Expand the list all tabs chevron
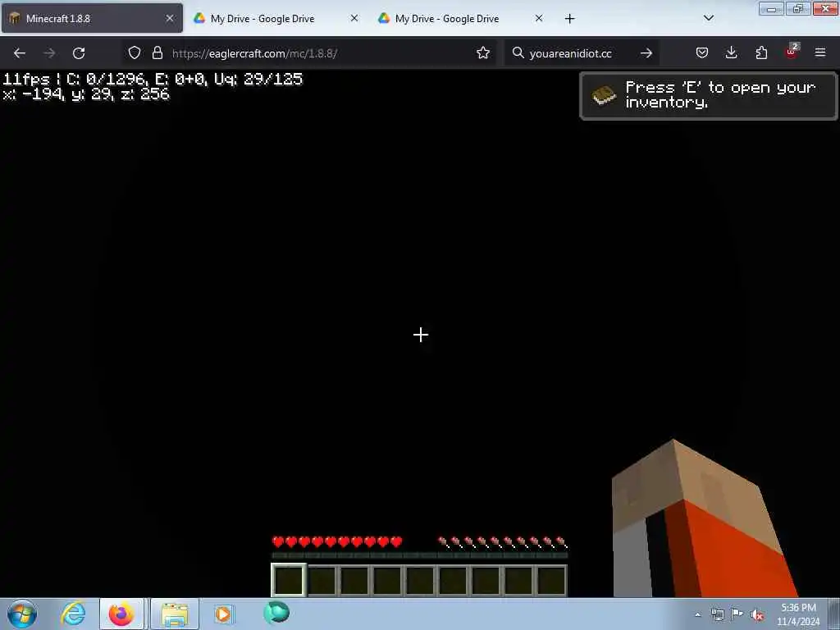The height and width of the screenshot is (630, 840). point(709,18)
